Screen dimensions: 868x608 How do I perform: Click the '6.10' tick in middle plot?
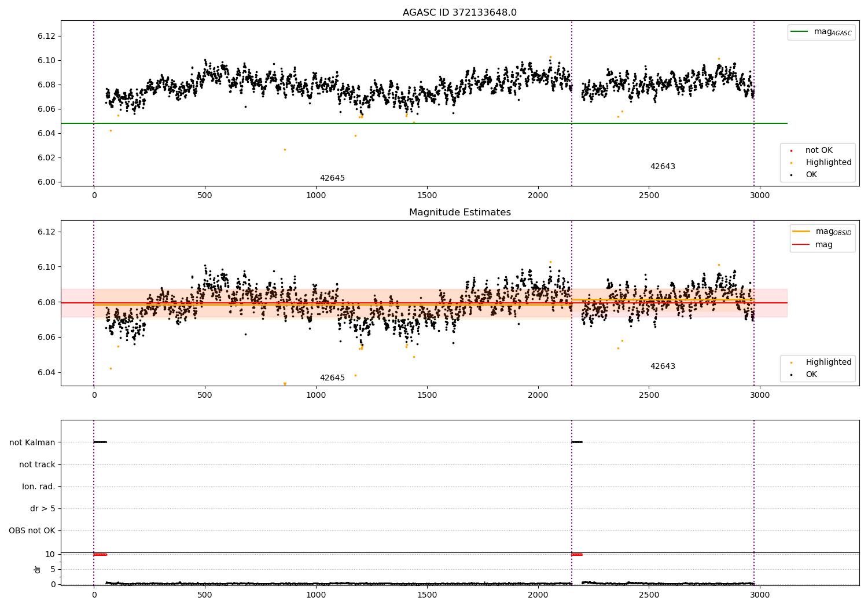(46, 268)
